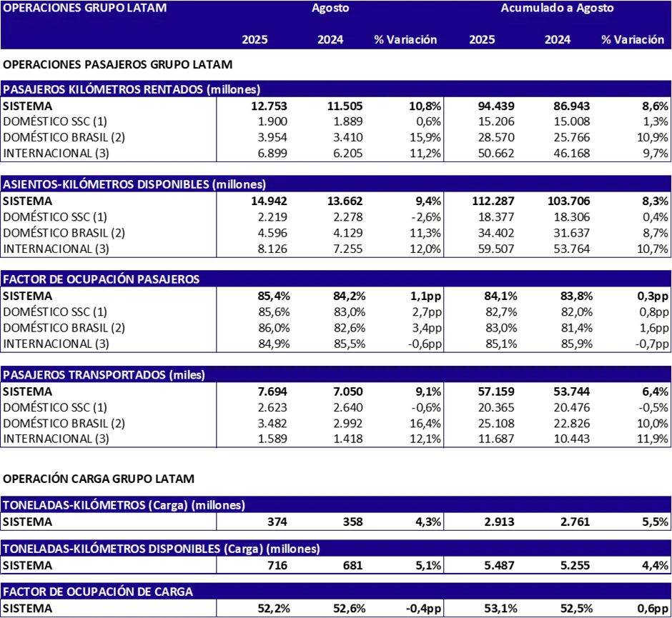This screenshot has width=672, height=618.
Task: Select the PASAJEROS KILÓMETROS RENTADOS section header
Action: [132, 89]
